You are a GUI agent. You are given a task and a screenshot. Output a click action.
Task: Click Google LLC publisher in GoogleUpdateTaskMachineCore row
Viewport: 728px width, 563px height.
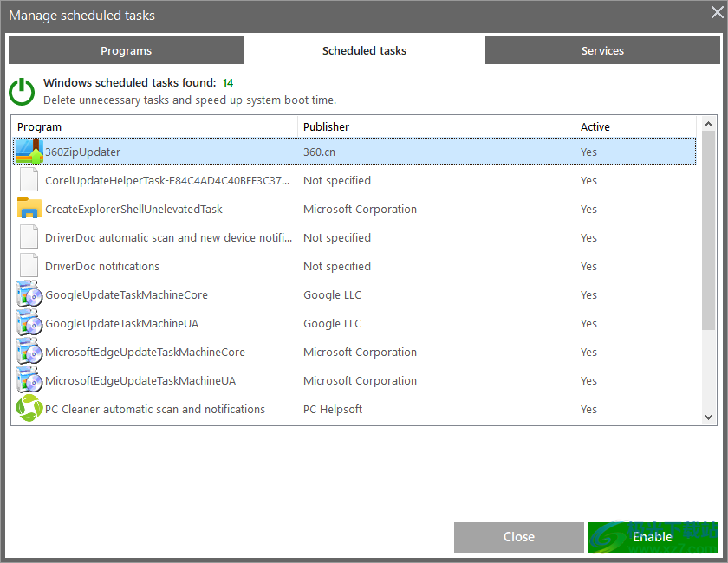coord(332,294)
